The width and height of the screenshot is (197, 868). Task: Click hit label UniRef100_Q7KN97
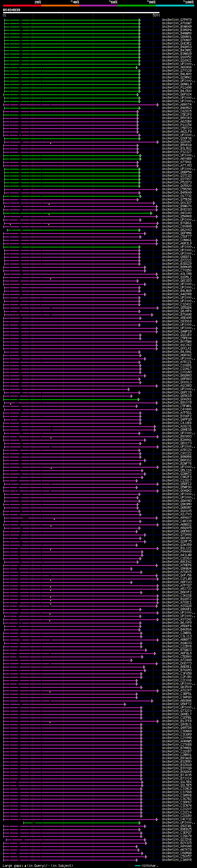tap(177, 40)
